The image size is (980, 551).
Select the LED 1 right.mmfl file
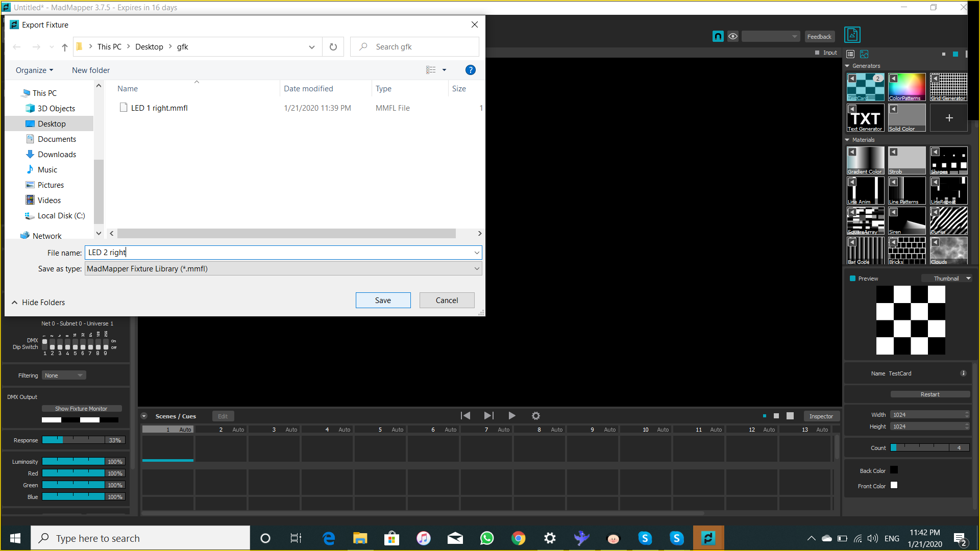pos(160,108)
